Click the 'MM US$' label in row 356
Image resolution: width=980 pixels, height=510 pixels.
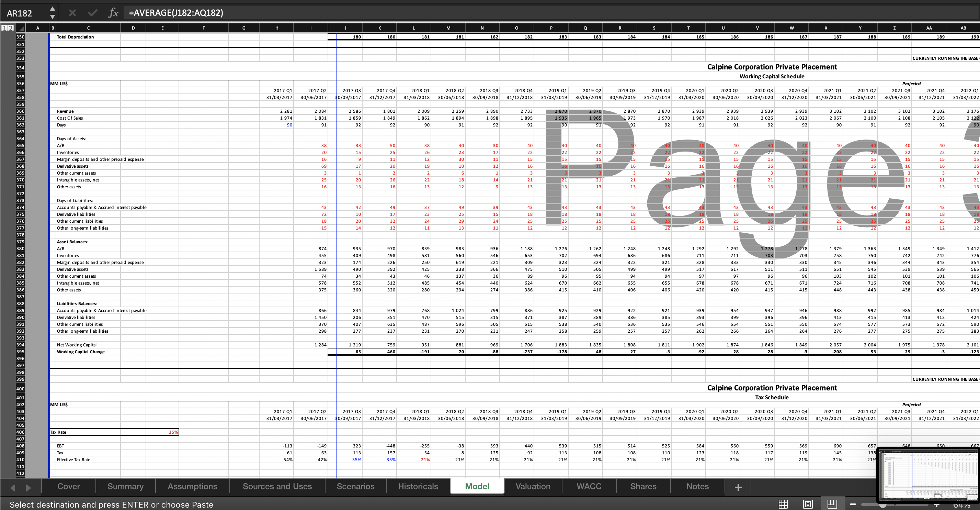59,84
